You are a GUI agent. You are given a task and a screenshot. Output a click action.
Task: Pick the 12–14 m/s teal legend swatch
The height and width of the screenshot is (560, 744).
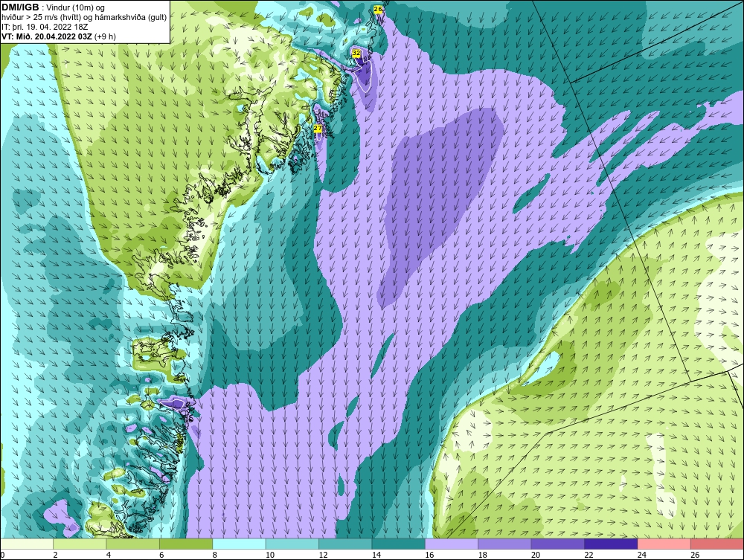click(345, 544)
